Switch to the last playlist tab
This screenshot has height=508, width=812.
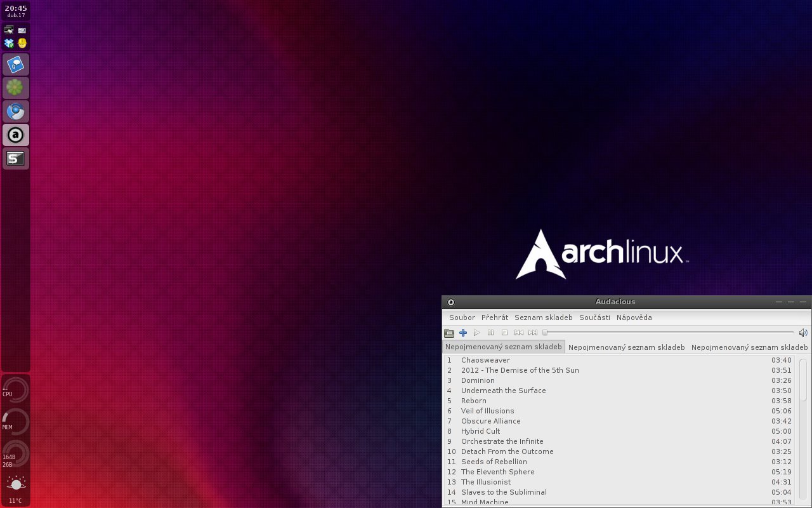click(749, 347)
